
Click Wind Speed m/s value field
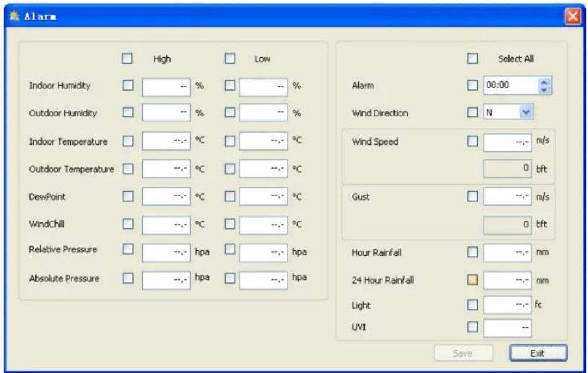coord(508,142)
